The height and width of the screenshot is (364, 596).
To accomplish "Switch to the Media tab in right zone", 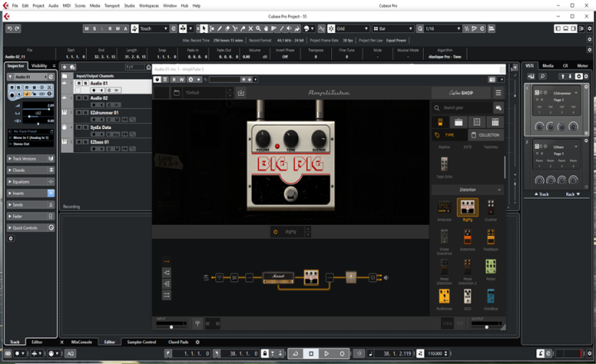I will point(548,65).
